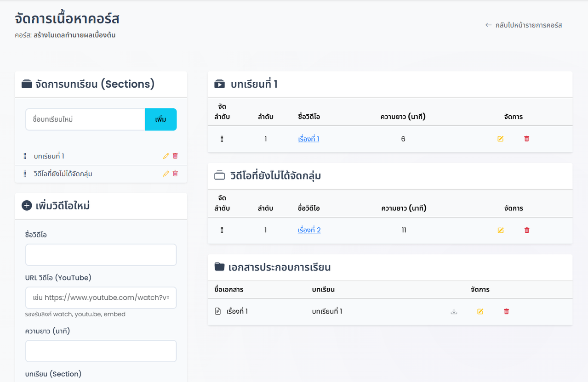588x382 pixels.
Task: Click drag handle for video เรื่องที่ 1
Action: pyautogui.click(x=222, y=139)
